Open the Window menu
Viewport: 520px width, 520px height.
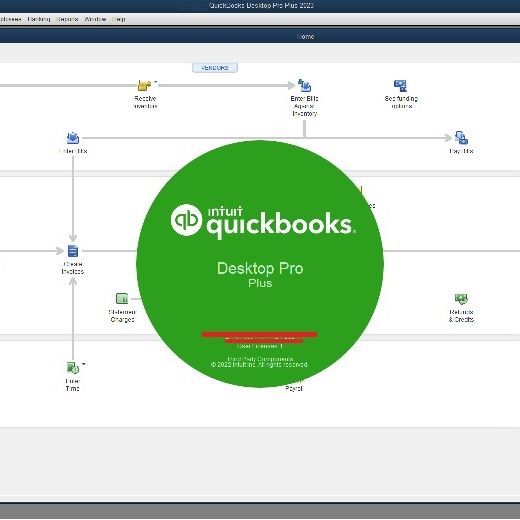click(95, 19)
